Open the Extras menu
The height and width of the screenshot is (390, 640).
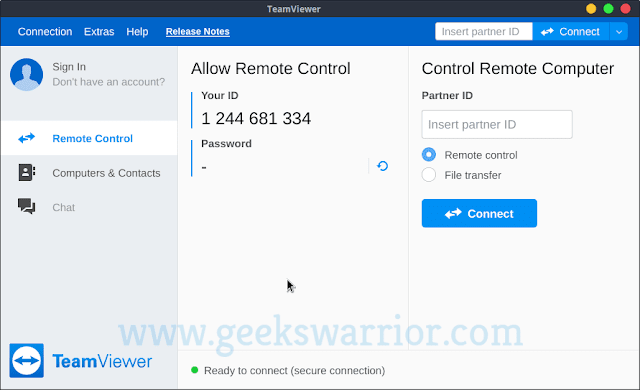point(99,31)
